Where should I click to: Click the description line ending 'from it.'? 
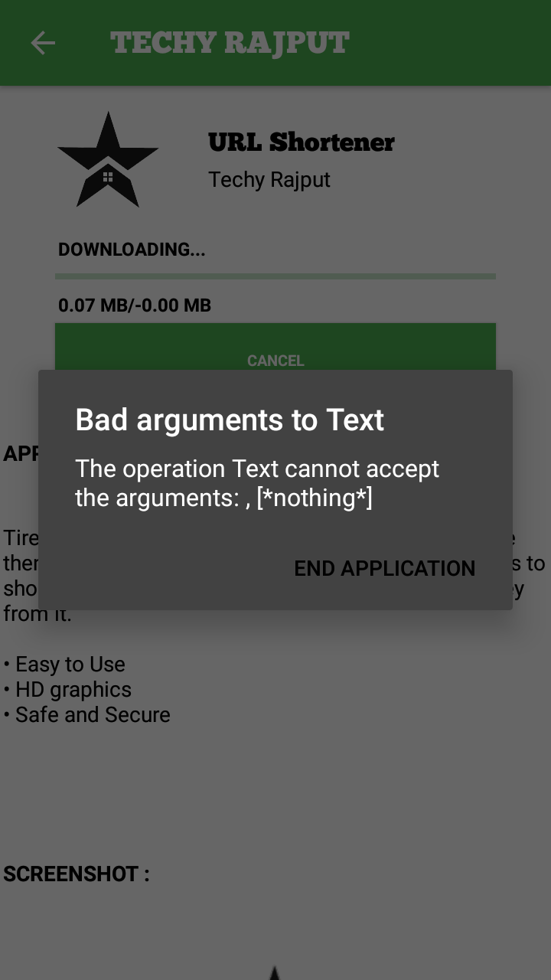click(x=37, y=613)
